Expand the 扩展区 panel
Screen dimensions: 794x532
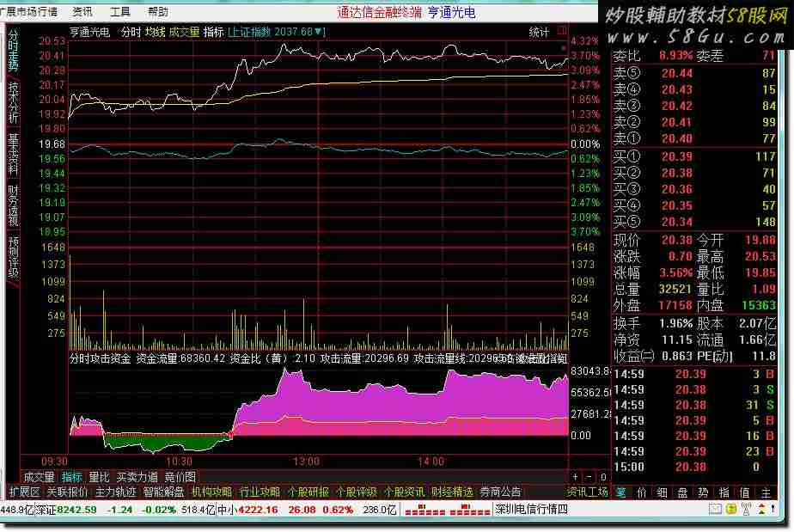[24, 492]
